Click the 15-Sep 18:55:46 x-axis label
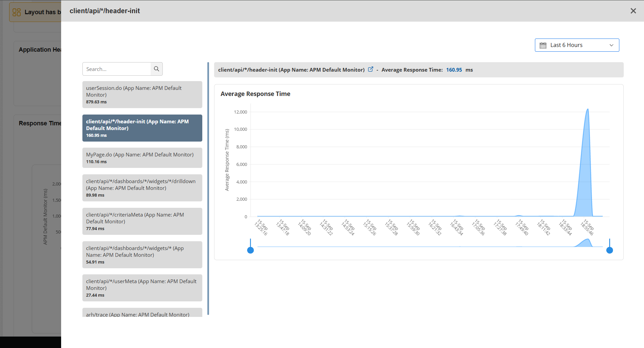This screenshot has height=348, width=644. pyautogui.click(x=587, y=227)
